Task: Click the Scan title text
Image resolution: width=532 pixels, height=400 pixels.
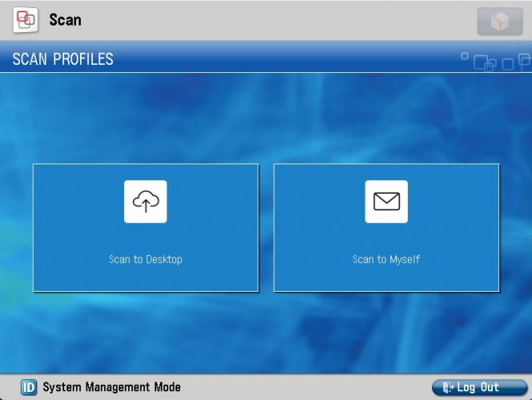Action: pyautogui.click(x=65, y=20)
